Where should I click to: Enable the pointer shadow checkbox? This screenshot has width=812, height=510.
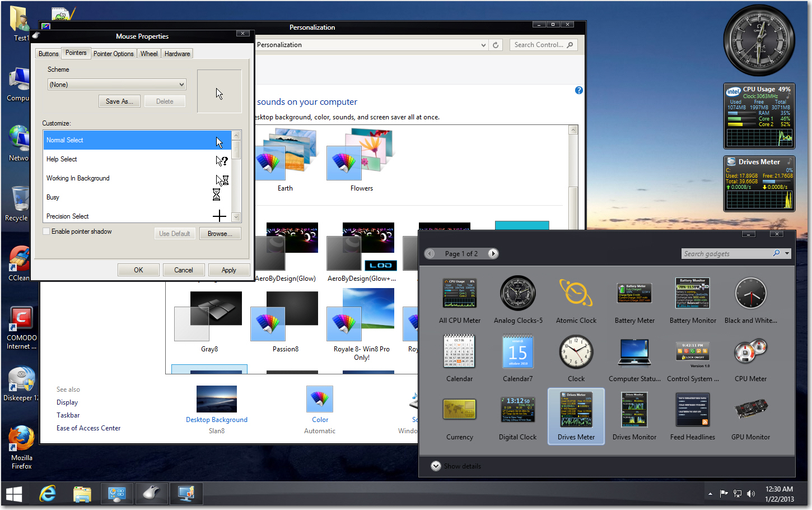pyautogui.click(x=45, y=231)
